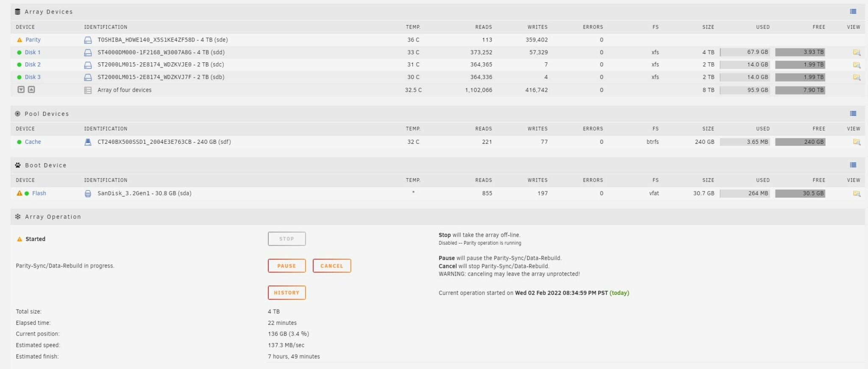Screen dimensions: 868x369
Task: Cancel the Parity-Sync operation
Action: coord(332,266)
